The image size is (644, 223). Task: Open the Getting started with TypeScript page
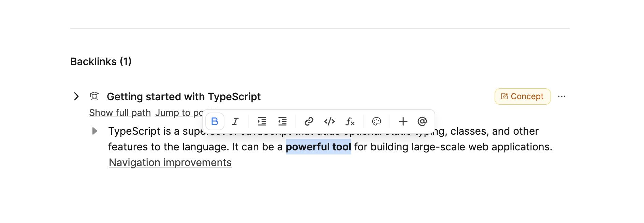point(184,96)
